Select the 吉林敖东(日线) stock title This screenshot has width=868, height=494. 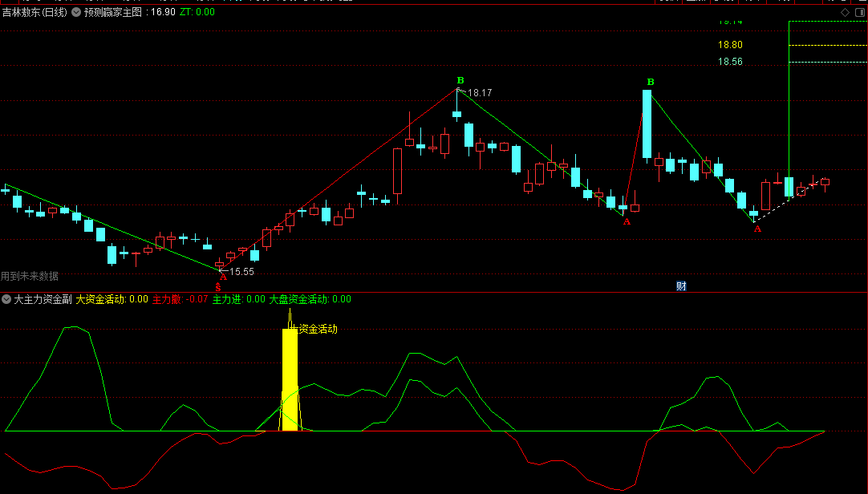[x=34, y=12]
